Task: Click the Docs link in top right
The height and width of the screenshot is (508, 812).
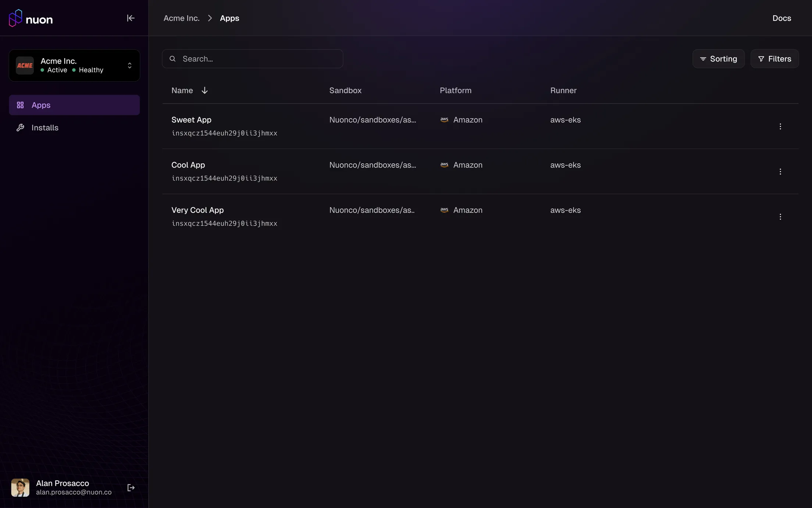Action: [x=781, y=18]
